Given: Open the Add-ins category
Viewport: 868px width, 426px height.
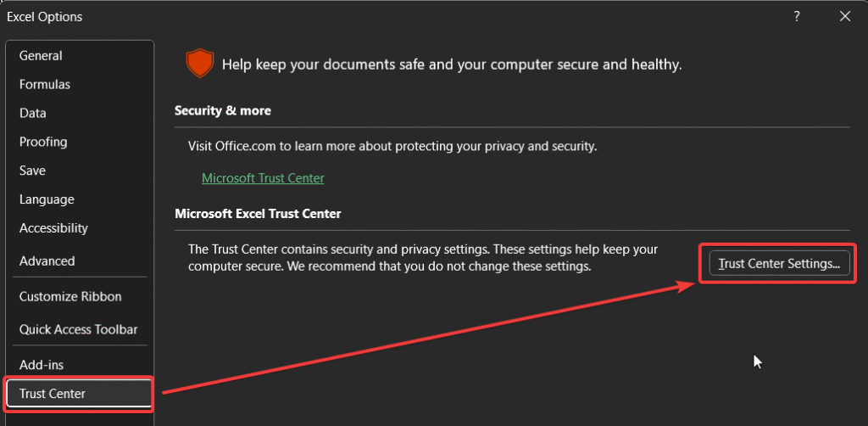Looking at the screenshot, I should [42, 365].
